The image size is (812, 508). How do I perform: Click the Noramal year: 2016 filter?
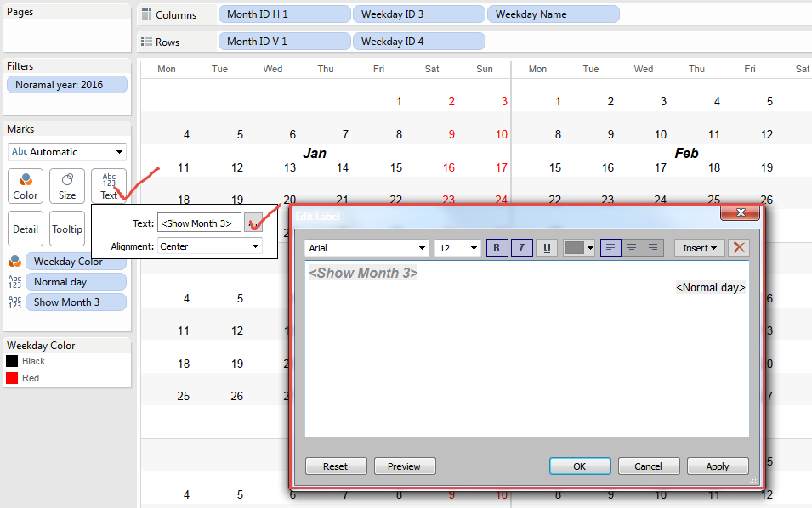tap(67, 85)
